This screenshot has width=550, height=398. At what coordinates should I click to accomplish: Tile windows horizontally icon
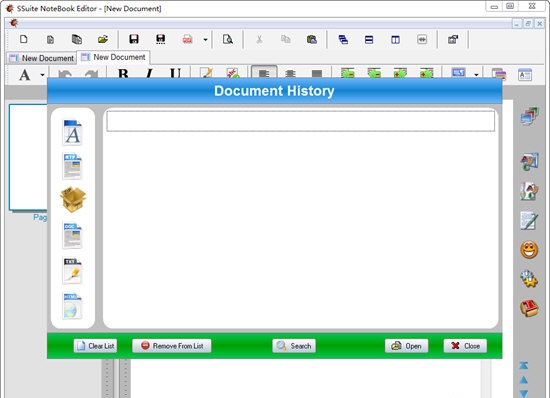(369, 40)
